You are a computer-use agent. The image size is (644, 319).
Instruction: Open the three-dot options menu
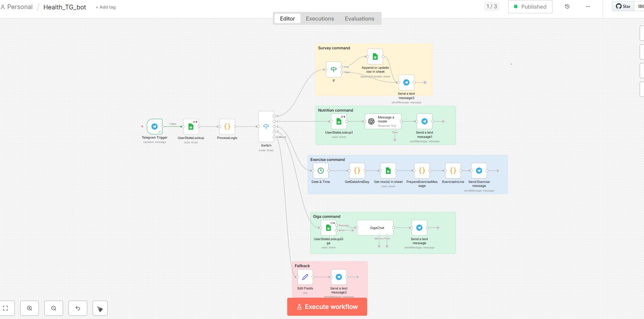[x=587, y=7]
